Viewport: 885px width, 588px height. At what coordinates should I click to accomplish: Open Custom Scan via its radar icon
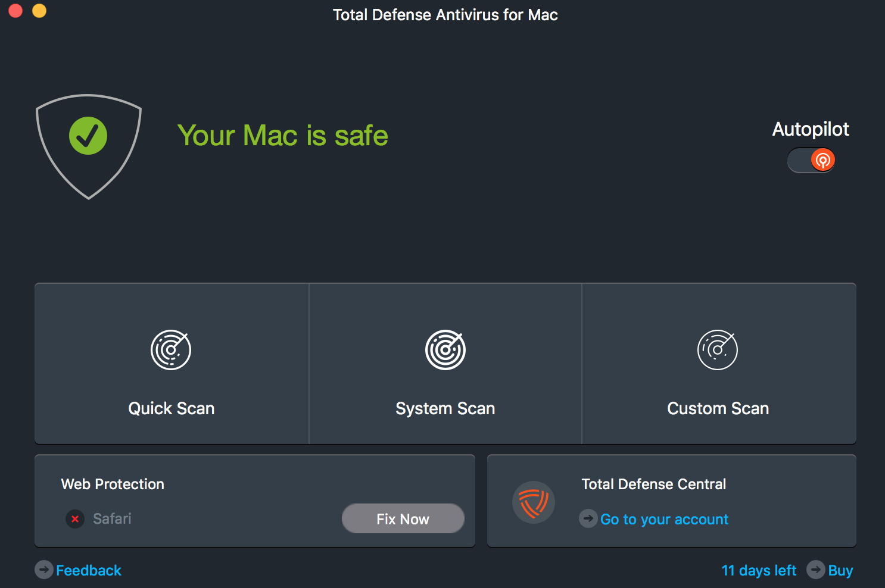(718, 350)
